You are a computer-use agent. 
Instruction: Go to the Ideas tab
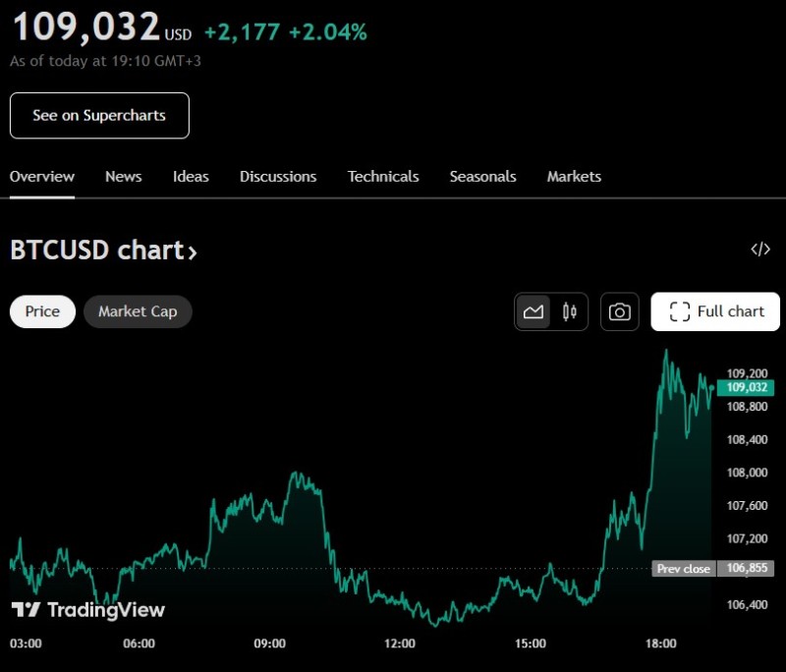coord(191,177)
